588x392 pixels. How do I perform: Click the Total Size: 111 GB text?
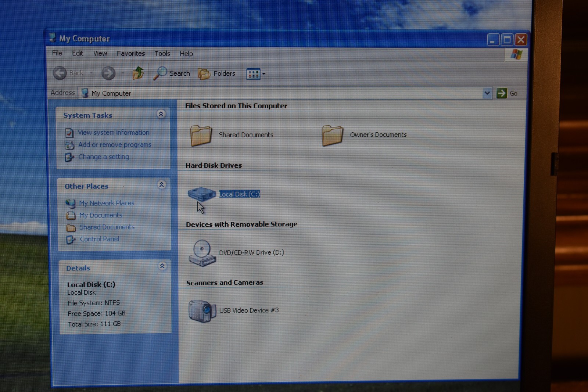(x=94, y=324)
